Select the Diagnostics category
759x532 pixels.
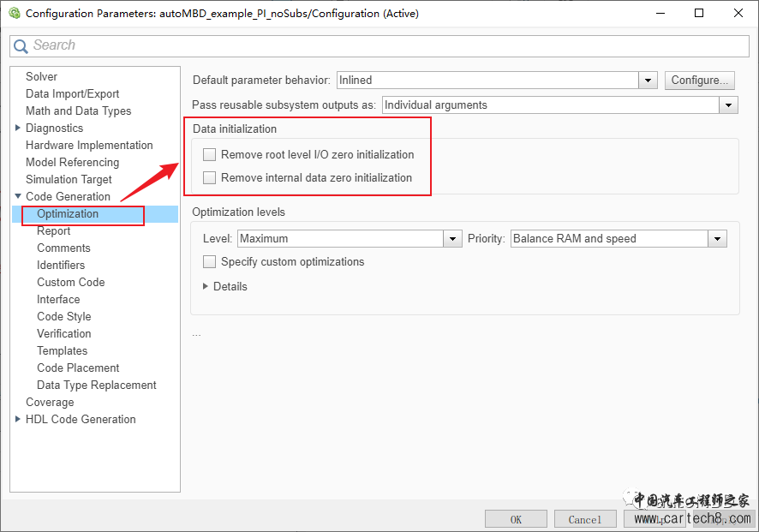pyautogui.click(x=54, y=128)
